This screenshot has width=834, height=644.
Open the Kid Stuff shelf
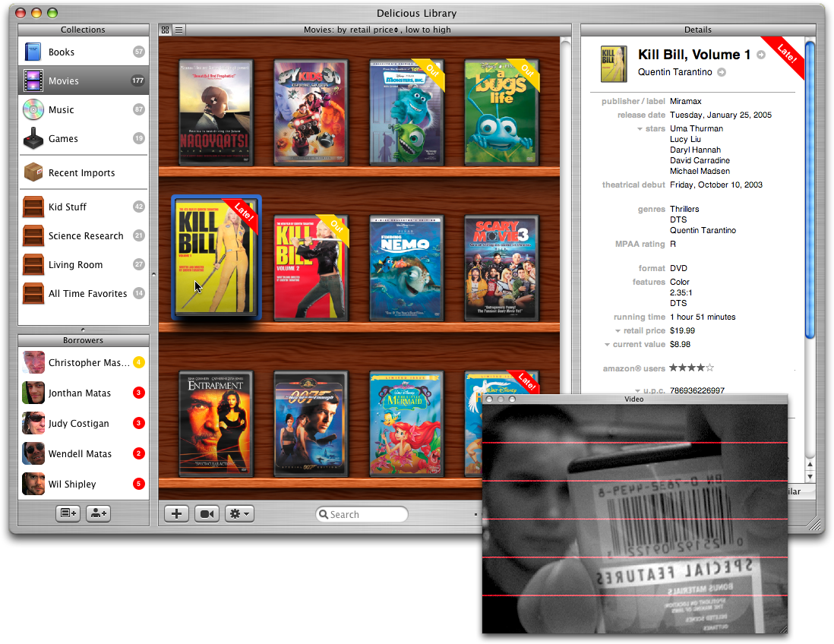(84, 207)
